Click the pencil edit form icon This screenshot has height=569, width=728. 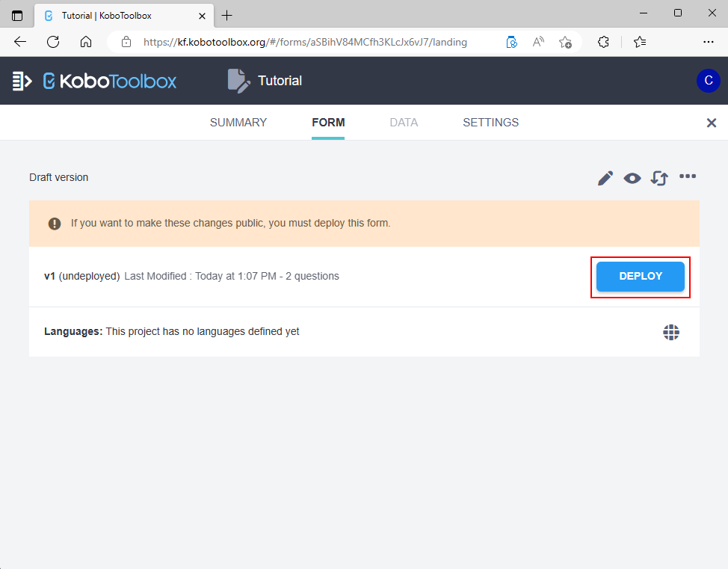(605, 178)
